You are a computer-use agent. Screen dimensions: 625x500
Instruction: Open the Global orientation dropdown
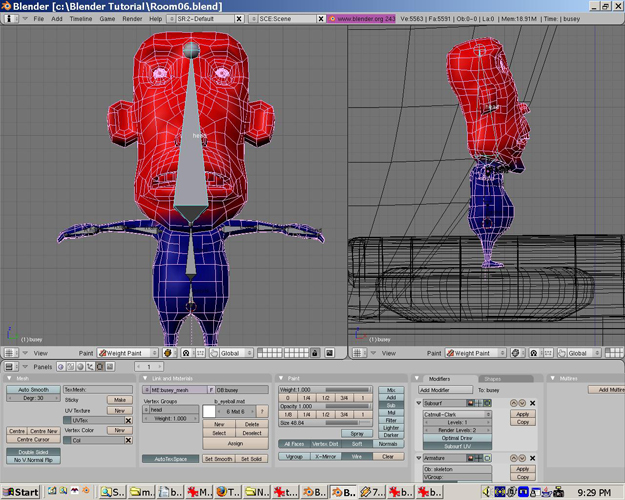[234, 353]
